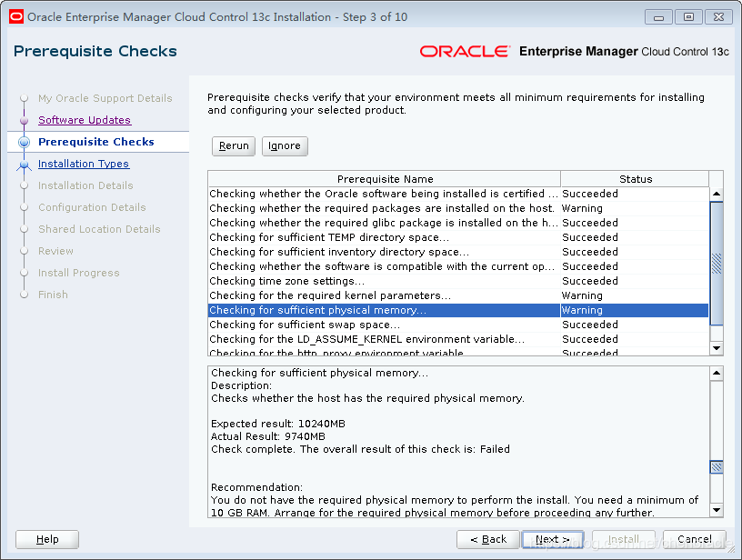Open the Help button
Screen dimensions: 742x560
coord(47,539)
